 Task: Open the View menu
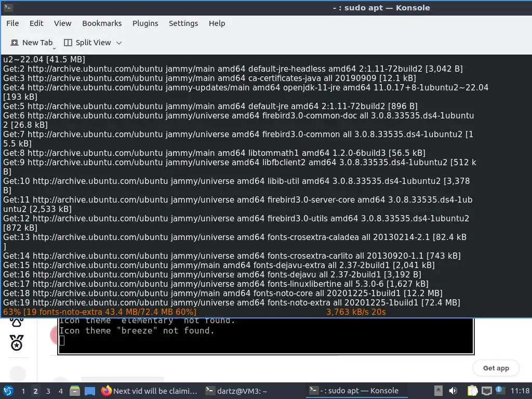click(x=63, y=23)
